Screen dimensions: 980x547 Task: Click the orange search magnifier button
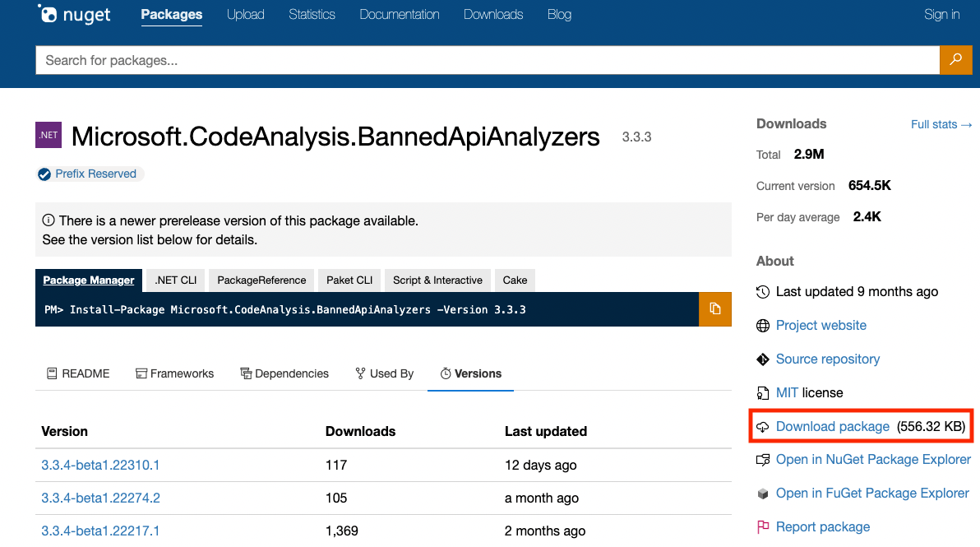click(955, 60)
